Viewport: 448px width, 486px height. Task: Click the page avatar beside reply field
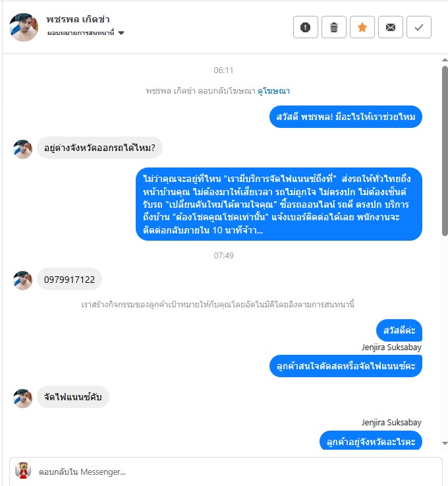(x=23, y=470)
